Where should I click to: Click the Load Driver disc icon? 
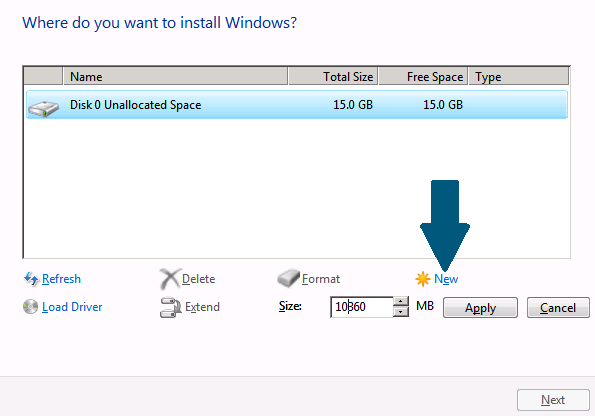click(x=30, y=307)
